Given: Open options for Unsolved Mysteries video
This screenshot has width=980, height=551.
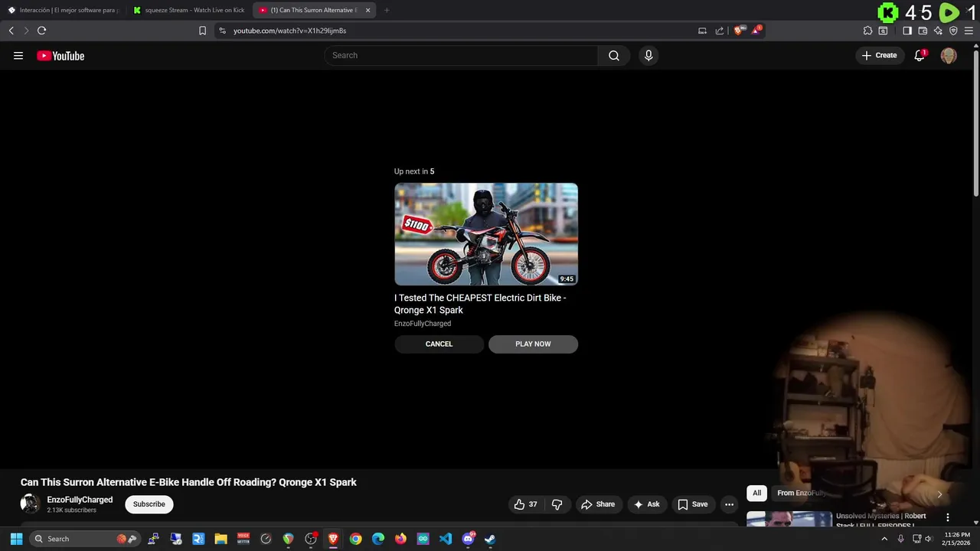Looking at the screenshot, I should (947, 517).
